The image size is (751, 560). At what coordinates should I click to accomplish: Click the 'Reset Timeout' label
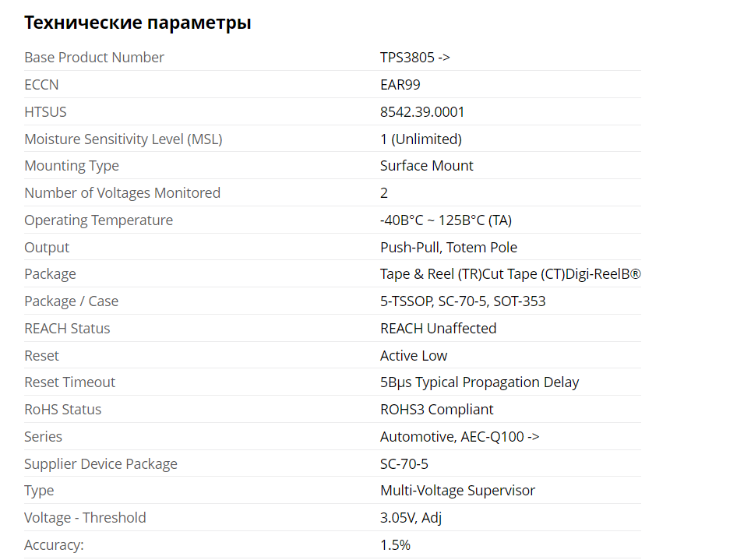point(70,382)
